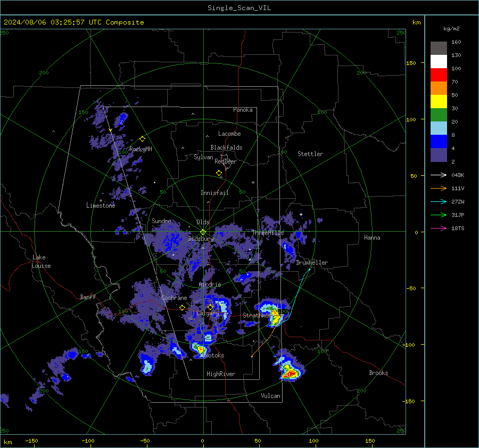Image resolution: width=479 pixels, height=448 pixels.
Task: Pick the grey 130-160 legend swatch
Action: pos(439,48)
